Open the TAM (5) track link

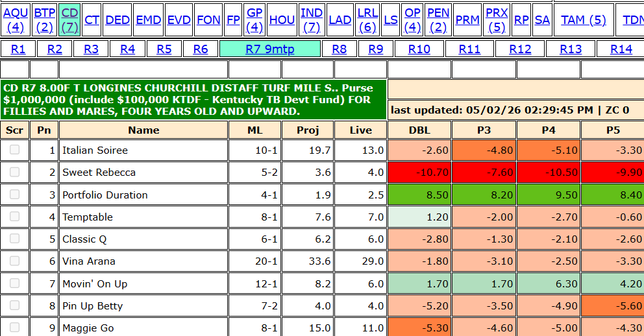tap(583, 19)
